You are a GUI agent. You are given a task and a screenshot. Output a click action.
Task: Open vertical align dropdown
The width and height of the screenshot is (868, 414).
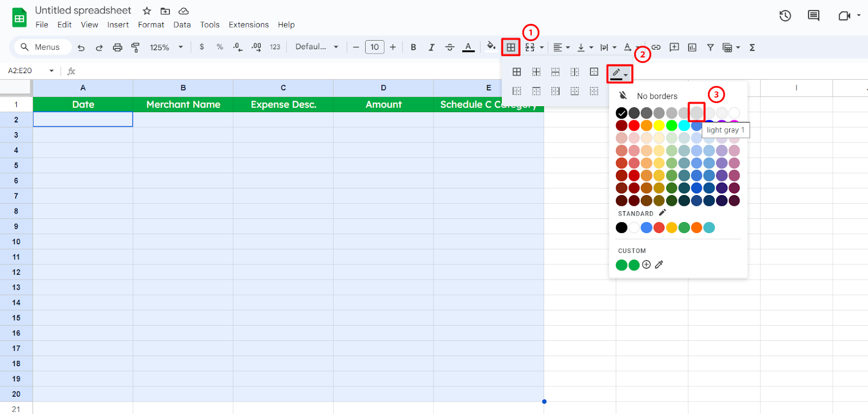pyautogui.click(x=585, y=48)
